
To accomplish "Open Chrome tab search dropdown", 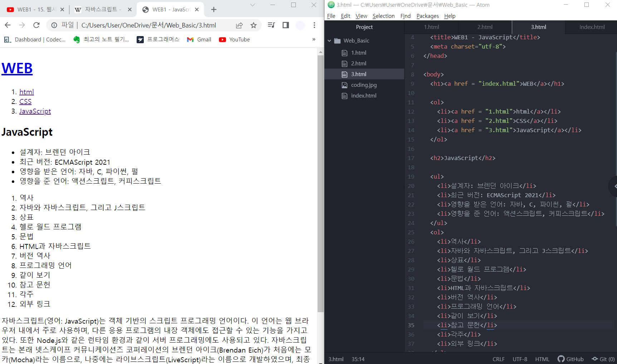I will (253, 5).
